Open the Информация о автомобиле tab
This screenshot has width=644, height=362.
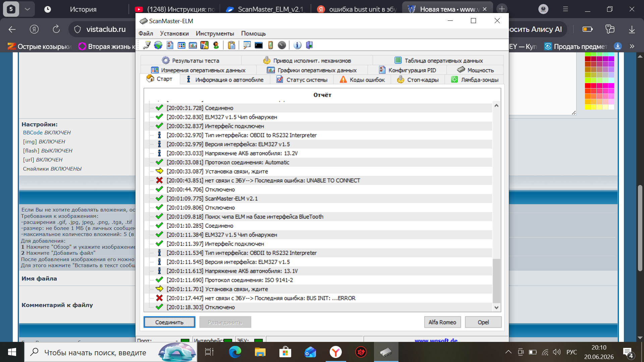point(225,80)
